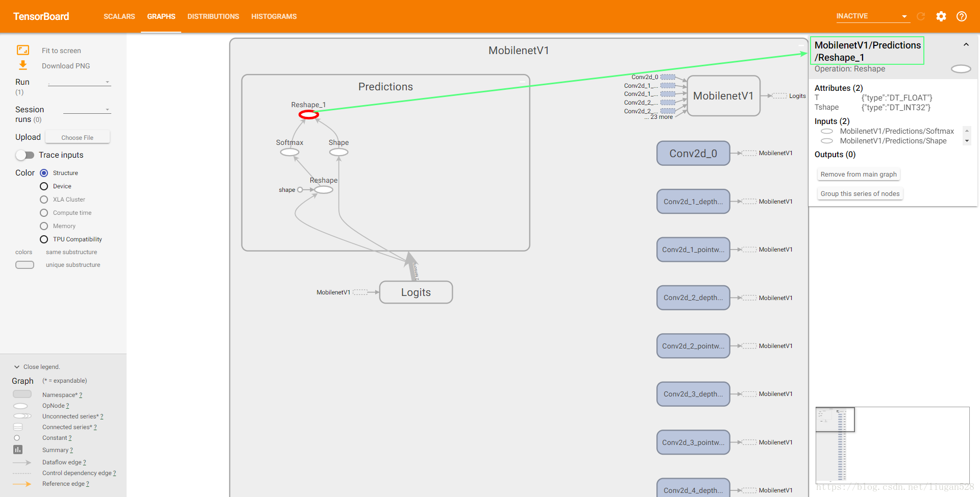The height and width of the screenshot is (497, 980).
Task: Click the op node ellipse icon in info header
Action: (961, 69)
